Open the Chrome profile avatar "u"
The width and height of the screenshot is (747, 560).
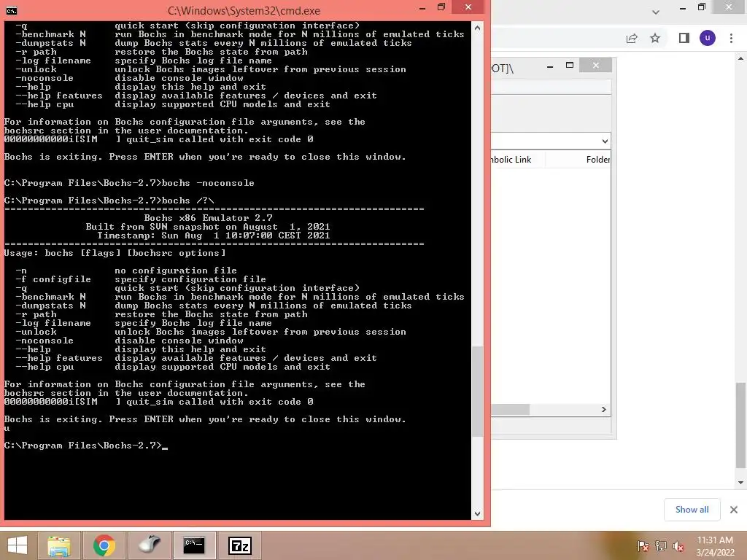point(708,38)
